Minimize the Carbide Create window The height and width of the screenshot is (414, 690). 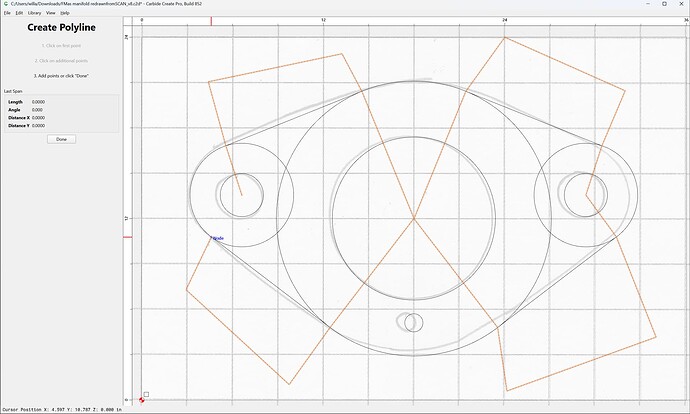pyautogui.click(x=649, y=4)
